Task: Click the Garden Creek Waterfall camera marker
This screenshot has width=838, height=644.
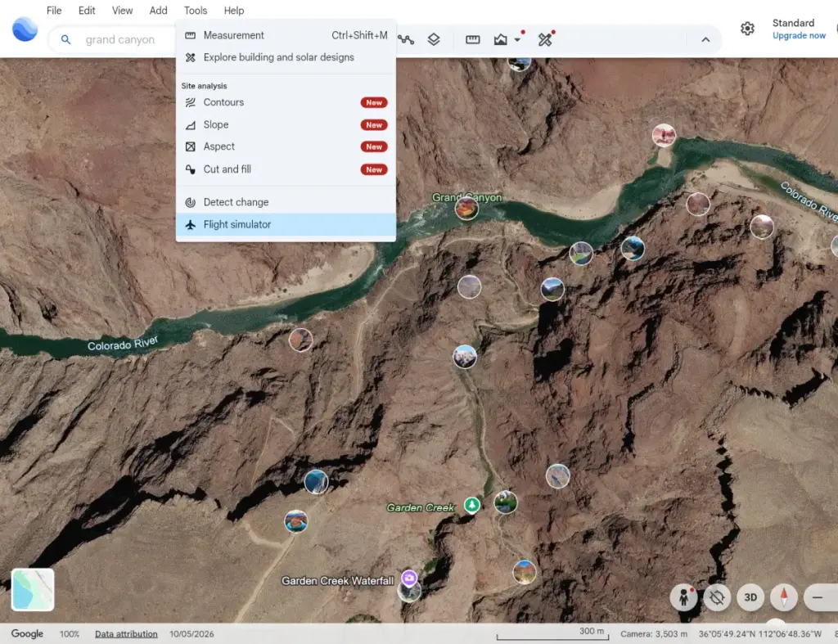Action: 409,578
